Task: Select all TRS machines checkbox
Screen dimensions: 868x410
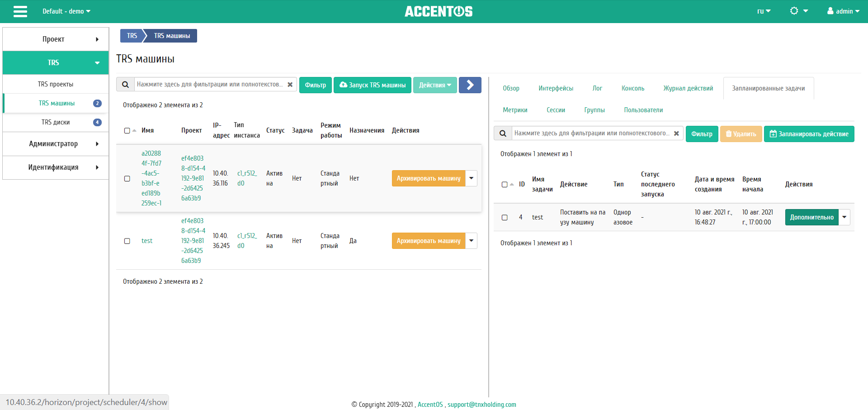Action: [x=127, y=130]
